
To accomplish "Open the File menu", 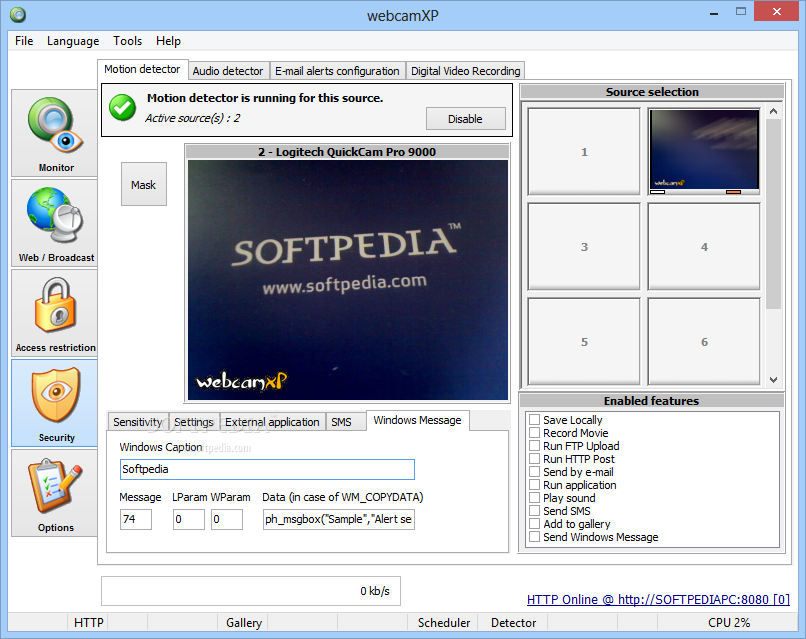I will coord(24,41).
